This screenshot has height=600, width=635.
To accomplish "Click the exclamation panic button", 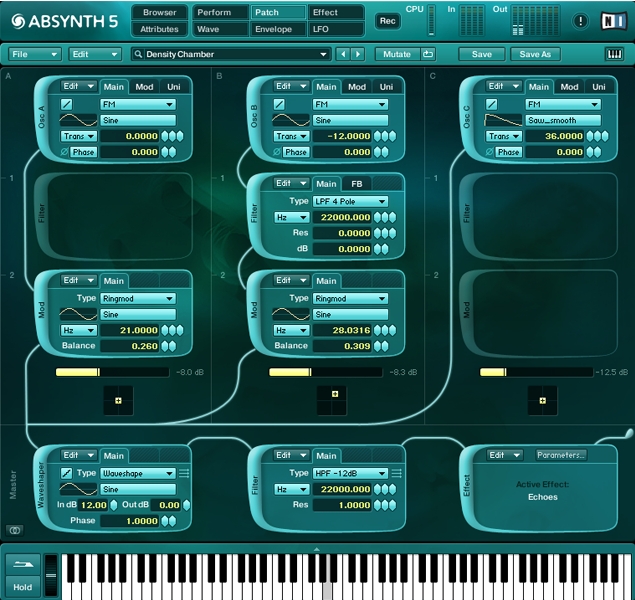I will point(580,21).
